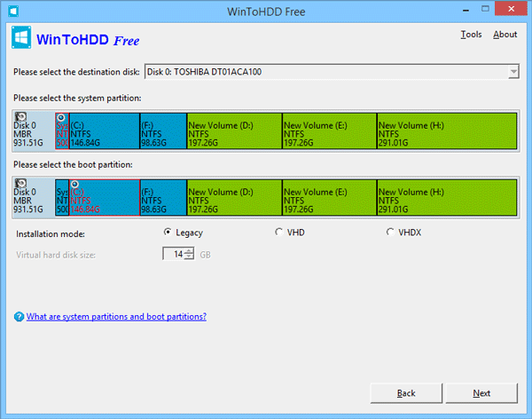Click 'Please select the boot partition:' label

tap(73, 165)
